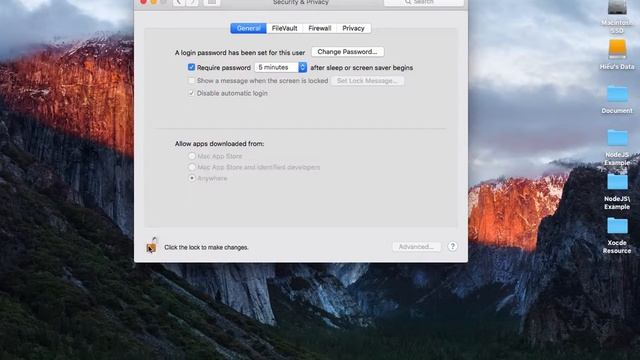
Task: Switch to the Firewall tab
Action: tap(320, 28)
